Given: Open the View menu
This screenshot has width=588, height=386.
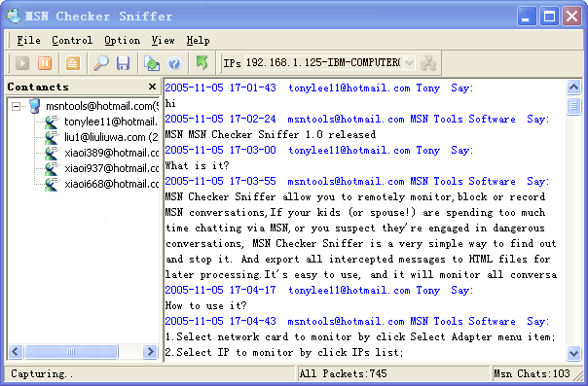Looking at the screenshot, I should [x=163, y=40].
